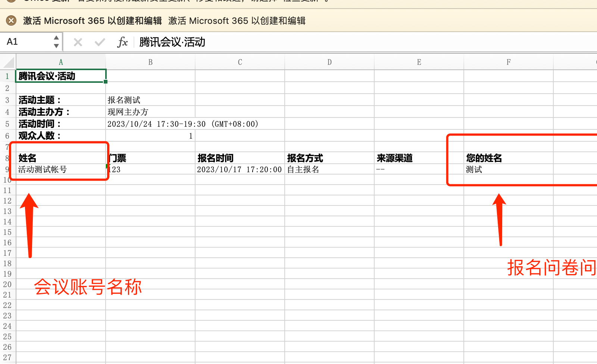
Task: Click header cell 姓名
Action: point(61,158)
